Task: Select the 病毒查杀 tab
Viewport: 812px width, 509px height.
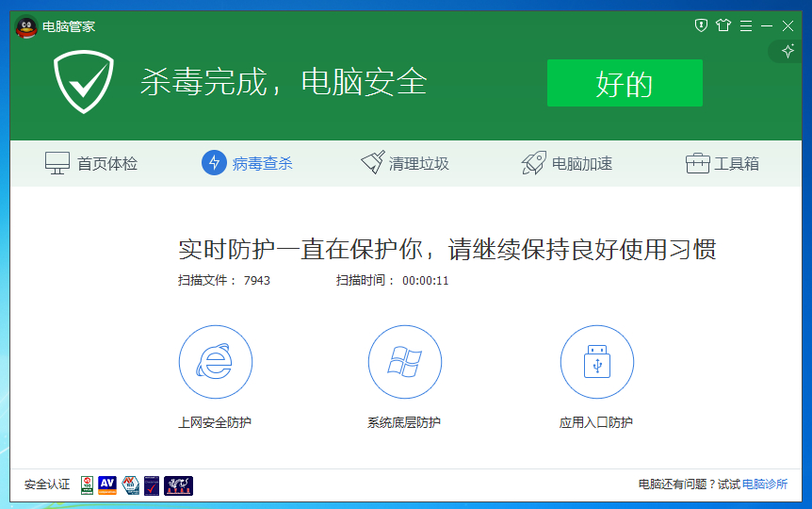Action: (247, 163)
